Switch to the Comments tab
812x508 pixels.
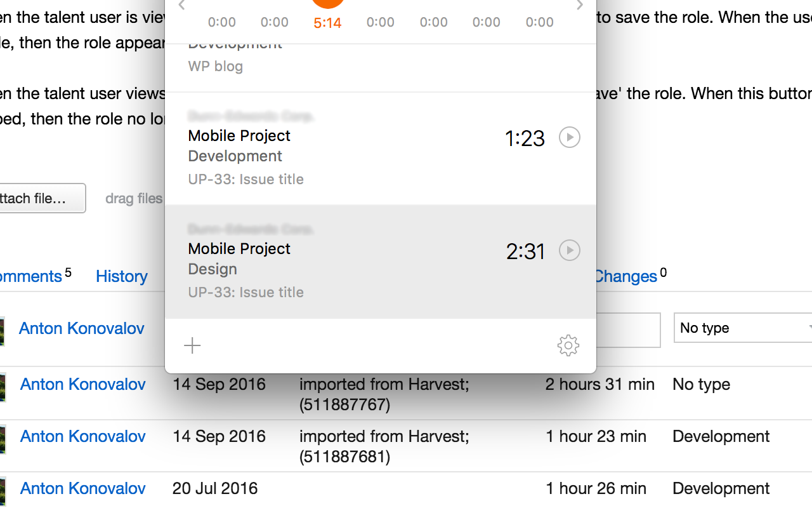click(32, 276)
